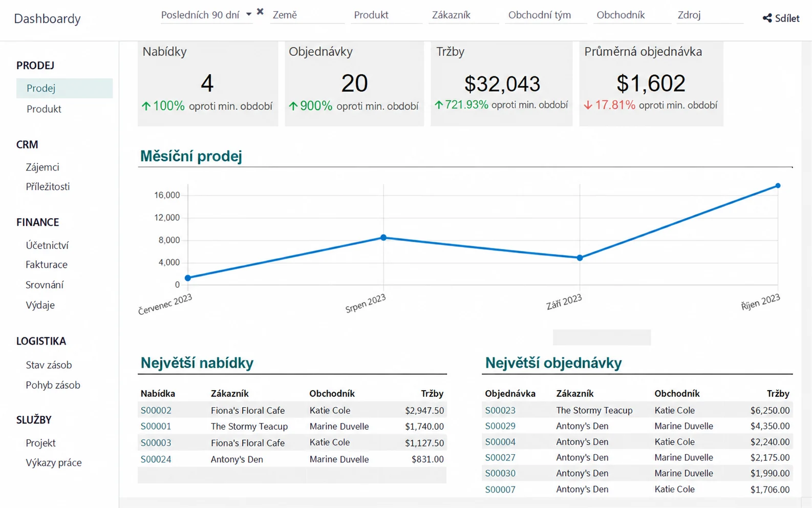The width and height of the screenshot is (812, 508).
Task: Open Příležitosti under CRM
Action: tap(48, 187)
